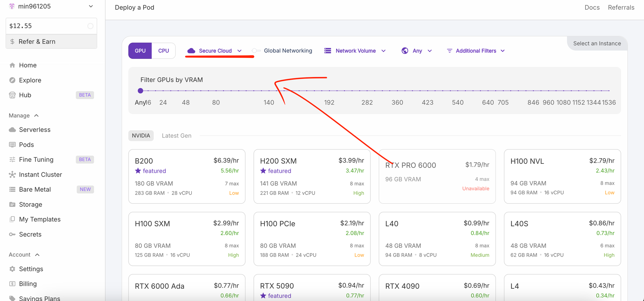Select the H100 NVL GPU card
Viewport: 644px width, 301px height.
click(x=562, y=176)
